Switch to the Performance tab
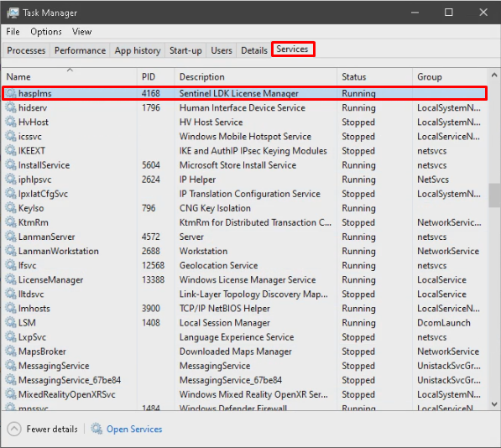The width and height of the screenshot is (501, 448). click(x=80, y=50)
